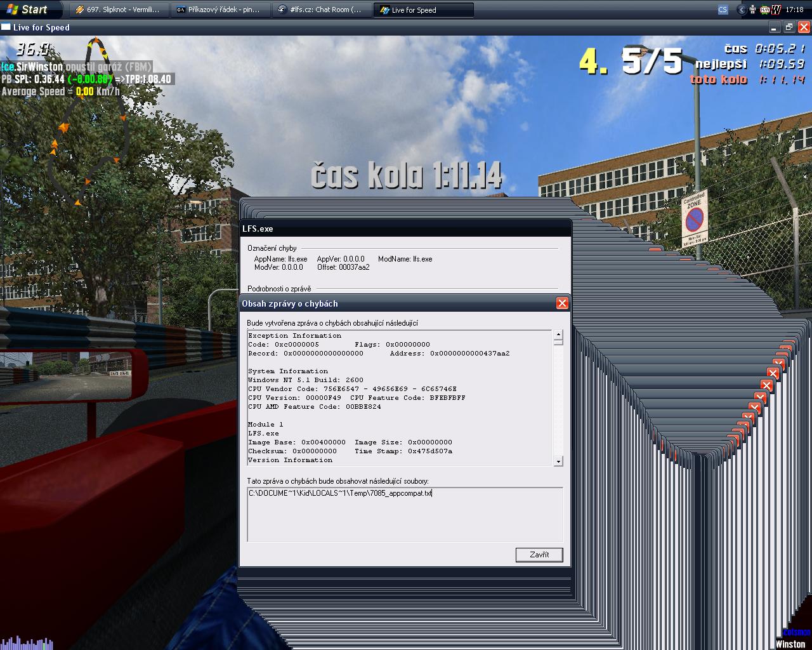
Task: Click the 'CPU Vendor Code' line
Action: tap(352, 389)
